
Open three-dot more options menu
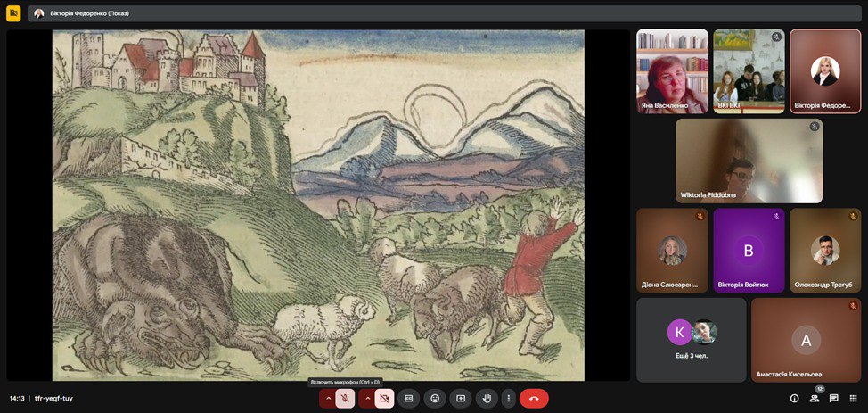click(509, 399)
